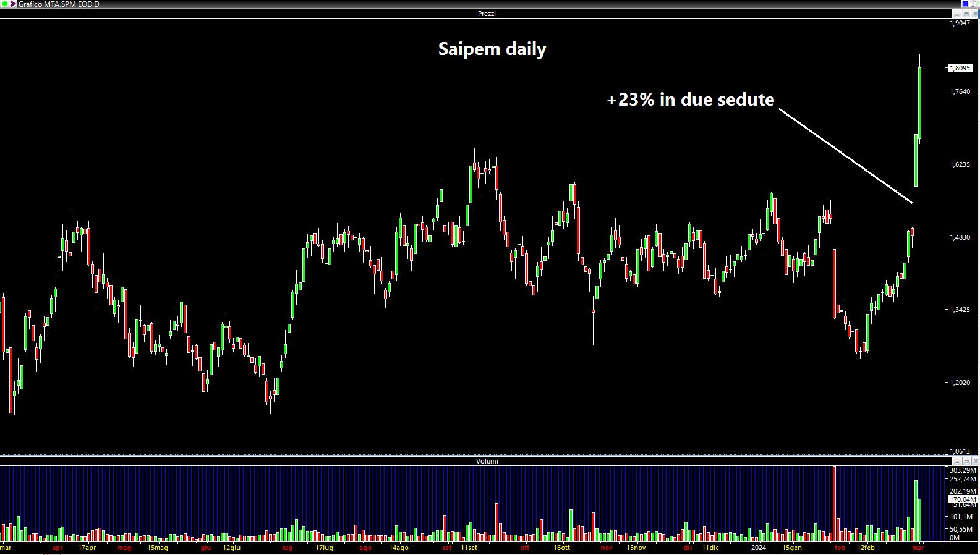Click the 1,2020 price axis label
Image resolution: width=980 pixels, height=555 pixels.
pos(960,383)
